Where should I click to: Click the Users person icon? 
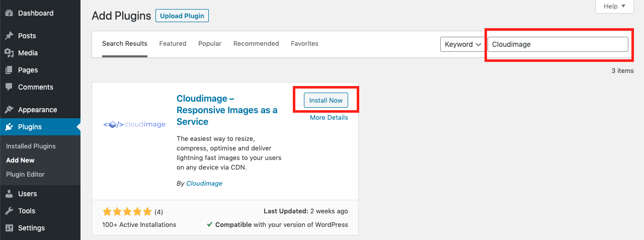point(9,194)
